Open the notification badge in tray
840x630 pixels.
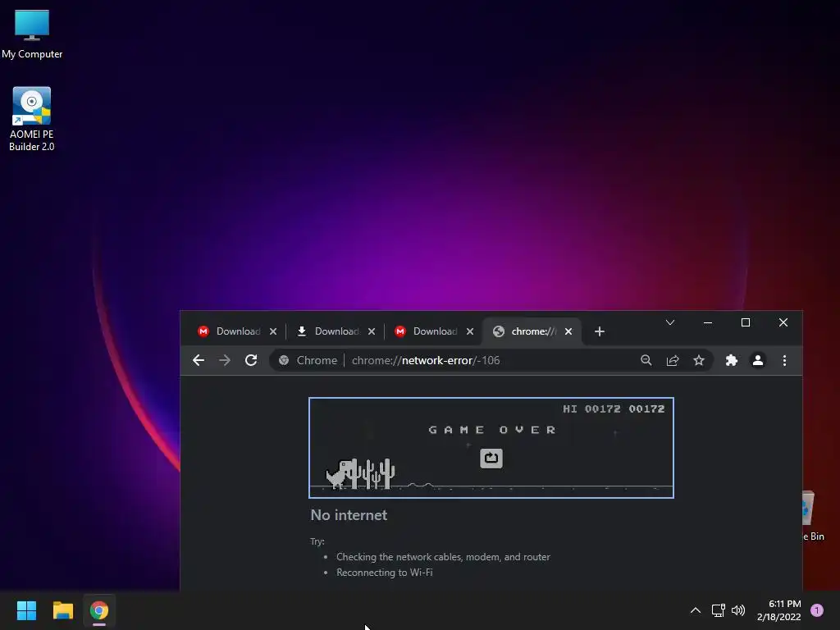[x=817, y=610]
